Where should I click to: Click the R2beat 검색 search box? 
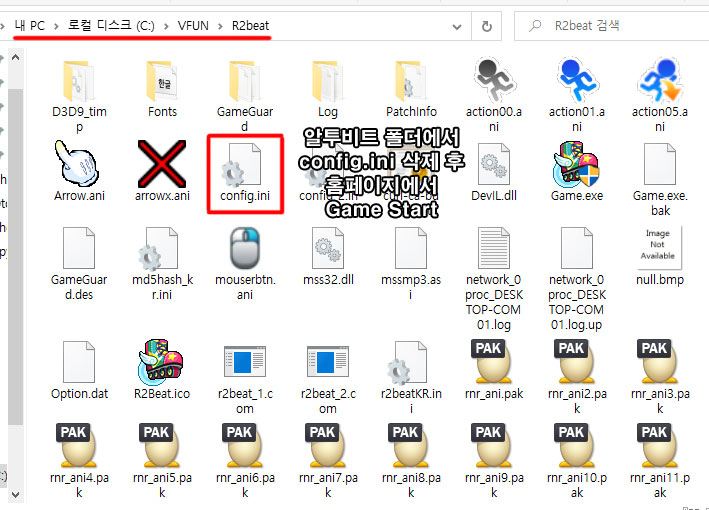coord(611,26)
